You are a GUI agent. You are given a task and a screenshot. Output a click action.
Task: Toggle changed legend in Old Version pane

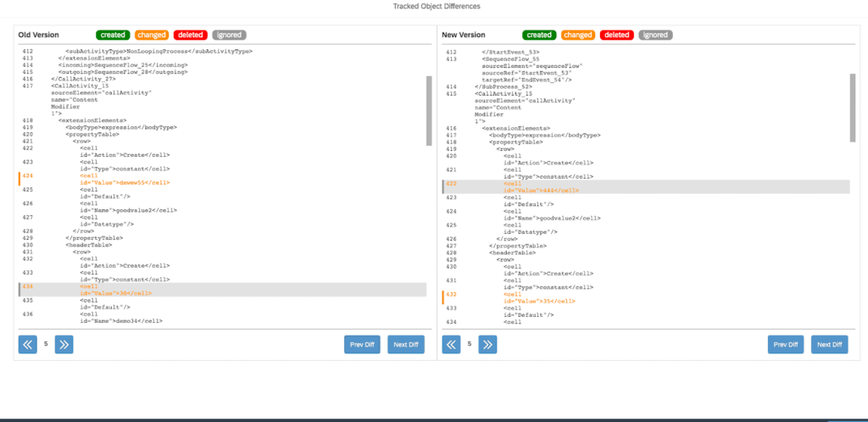(152, 35)
